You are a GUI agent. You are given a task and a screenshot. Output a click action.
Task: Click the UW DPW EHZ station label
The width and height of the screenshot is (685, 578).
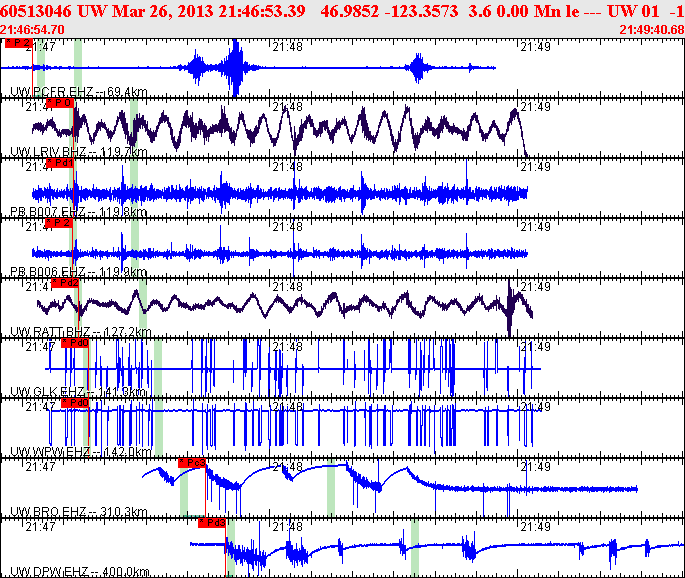click(80, 572)
